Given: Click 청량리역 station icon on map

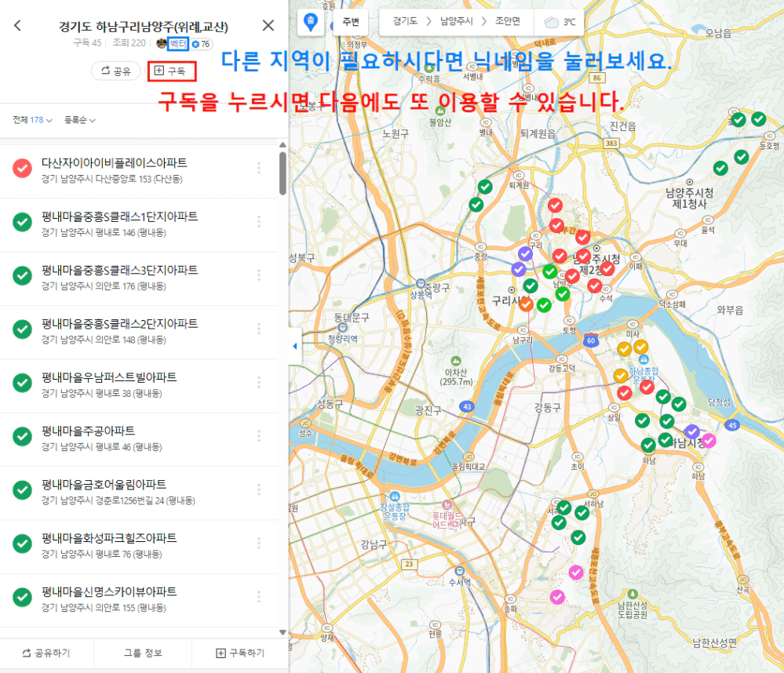Looking at the screenshot, I should point(342,328).
